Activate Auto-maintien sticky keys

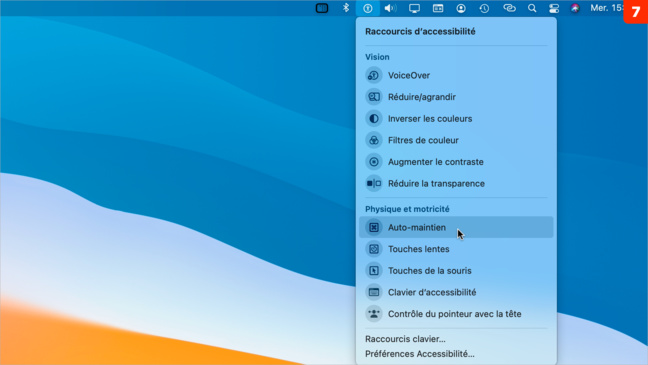(456, 227)
